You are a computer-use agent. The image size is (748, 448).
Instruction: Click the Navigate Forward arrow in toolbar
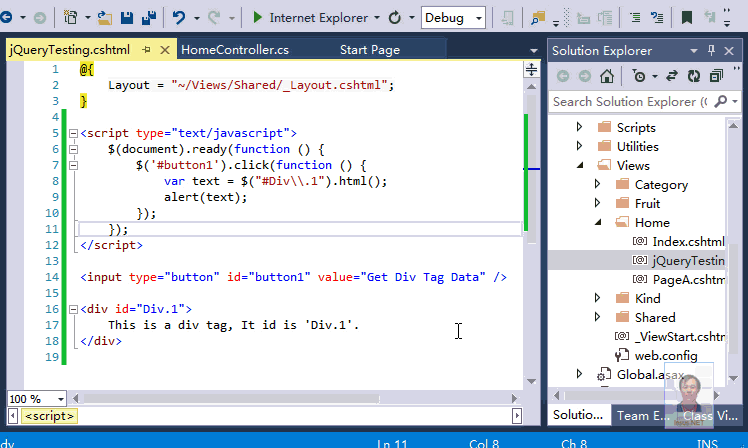coord(40,18)
